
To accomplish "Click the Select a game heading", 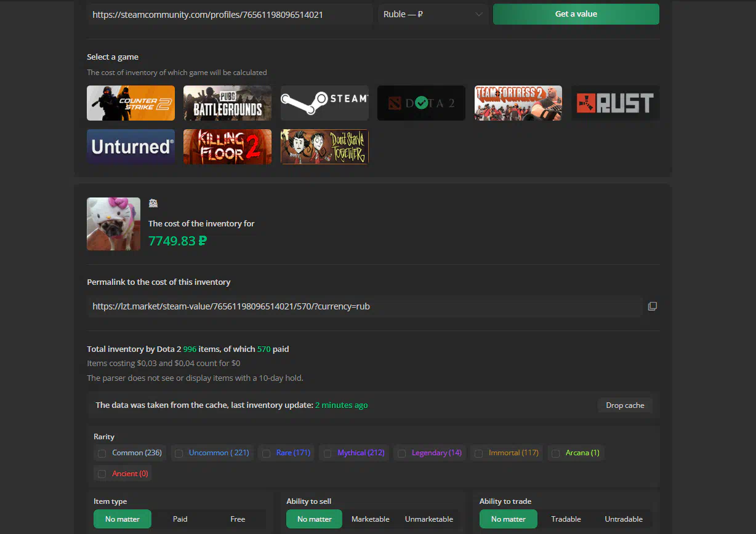I will (113, 57).
